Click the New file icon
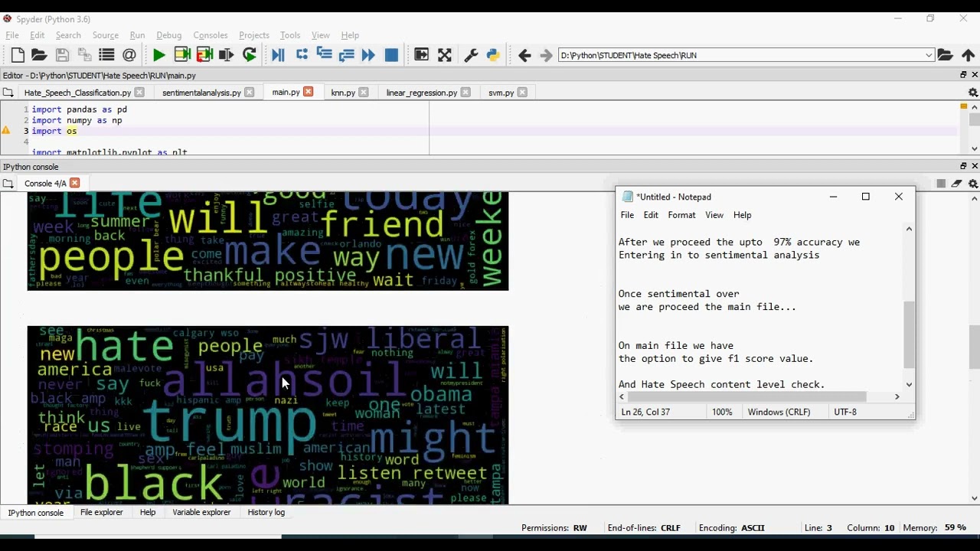 point(18,55)
